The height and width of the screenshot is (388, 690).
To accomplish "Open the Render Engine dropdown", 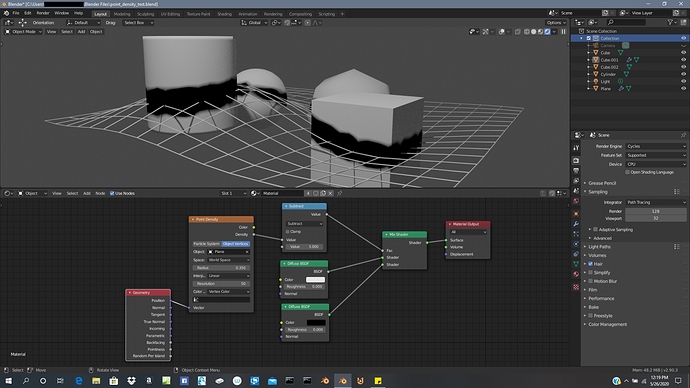I will coord(656,146).
